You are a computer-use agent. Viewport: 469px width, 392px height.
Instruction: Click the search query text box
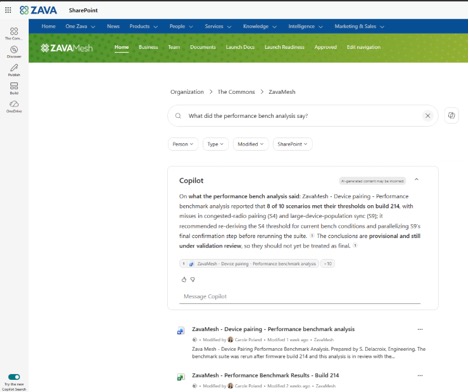[x=302, y=116]
